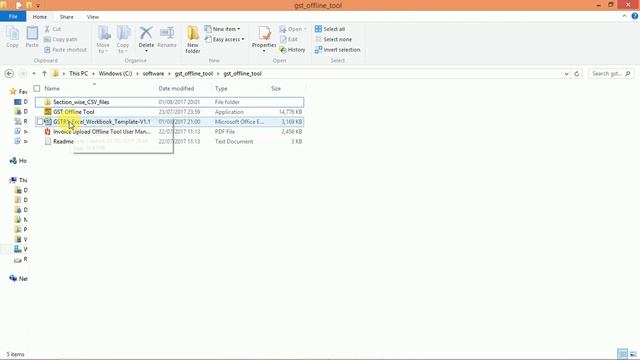Open the Properties dropdown arrow

(264, 51)
